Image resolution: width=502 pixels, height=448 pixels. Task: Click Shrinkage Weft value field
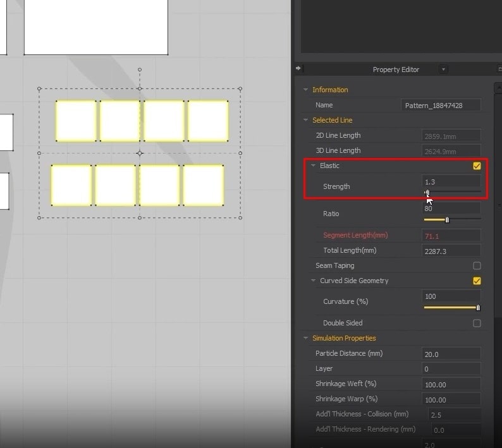pos(451,384)
